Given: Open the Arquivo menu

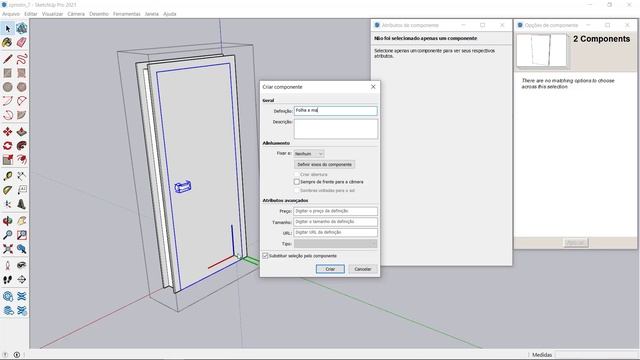Looking at the screenshot, I should coord(11,14).
